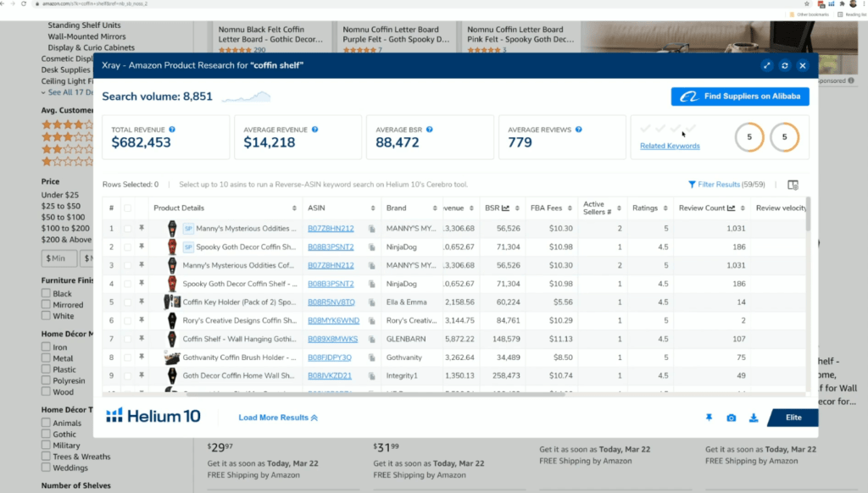Open Wall-Mounted Mirrors department on Amazon
The height and width of the screenshot is (493, 868).
tap(87, 36)
